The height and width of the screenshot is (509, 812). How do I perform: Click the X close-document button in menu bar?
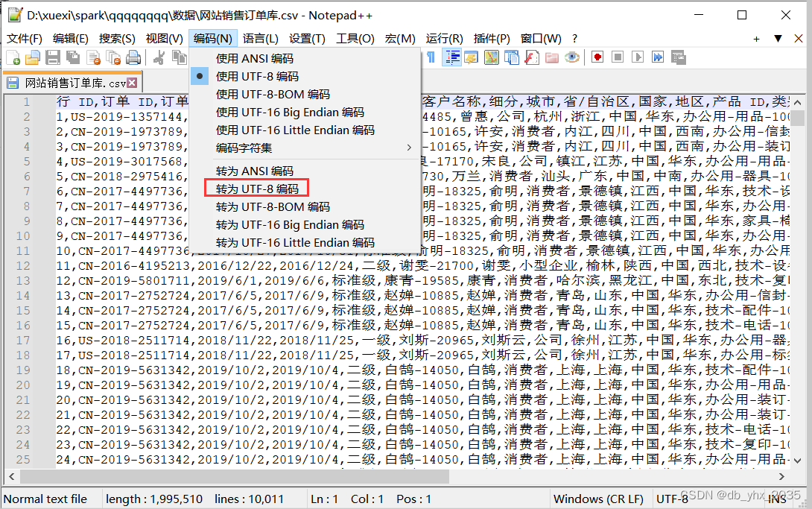[x=799, y=39]
